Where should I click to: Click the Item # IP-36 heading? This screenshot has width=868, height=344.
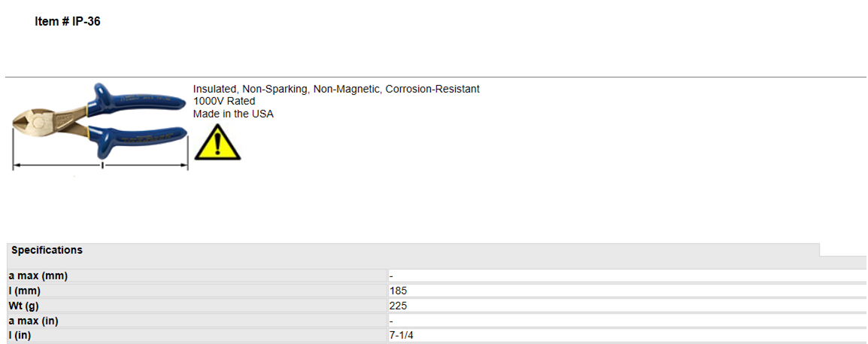pos(68,22)
